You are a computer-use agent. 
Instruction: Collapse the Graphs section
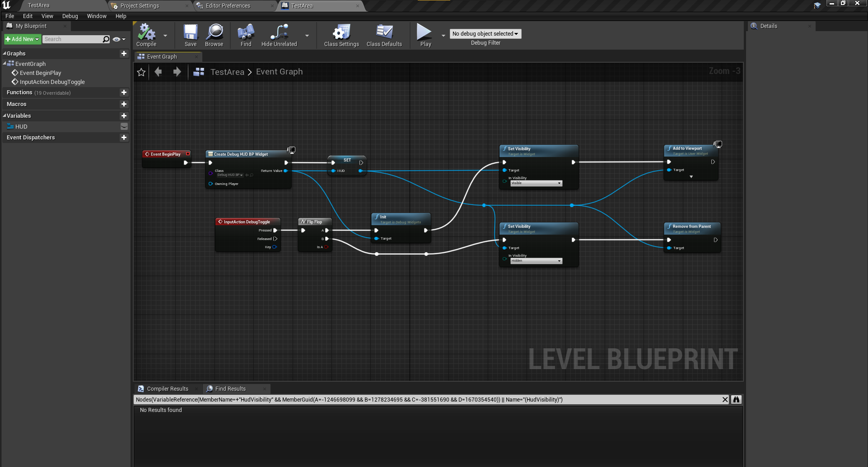(x=4, y=53)
